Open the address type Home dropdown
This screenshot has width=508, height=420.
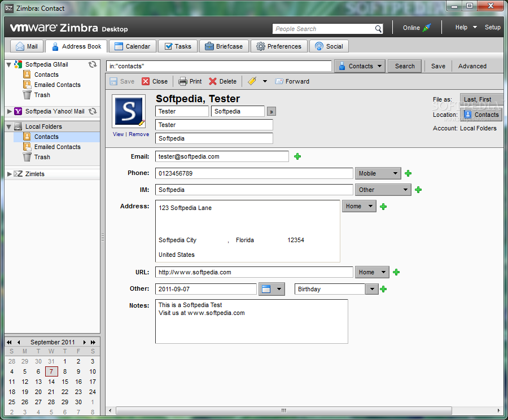pos(360,206)
